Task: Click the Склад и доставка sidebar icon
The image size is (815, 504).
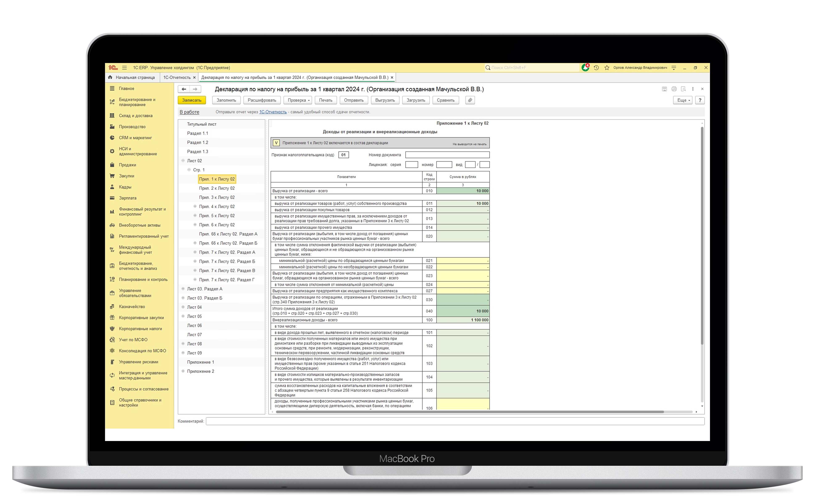Action: tap(112, 116)
